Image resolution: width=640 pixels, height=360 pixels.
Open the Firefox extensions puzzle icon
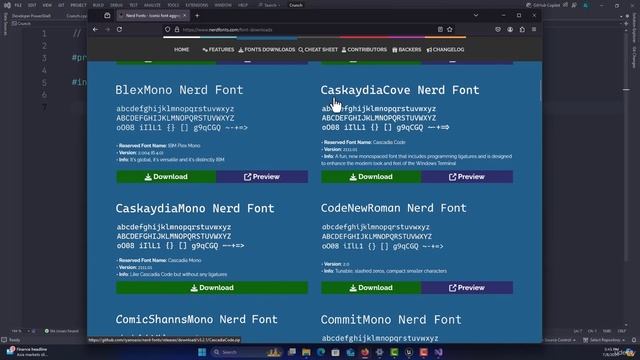pyautogui.click(x=522, y=29)
